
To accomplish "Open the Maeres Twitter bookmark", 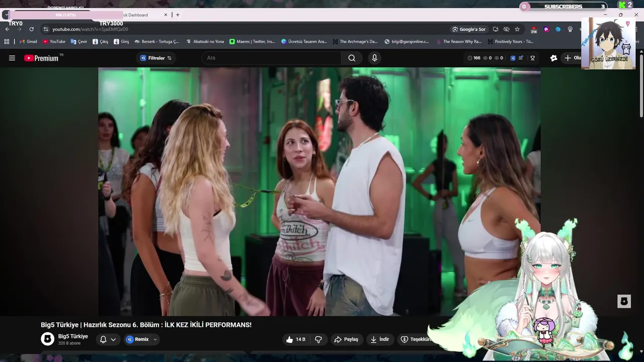I will 252,42.
